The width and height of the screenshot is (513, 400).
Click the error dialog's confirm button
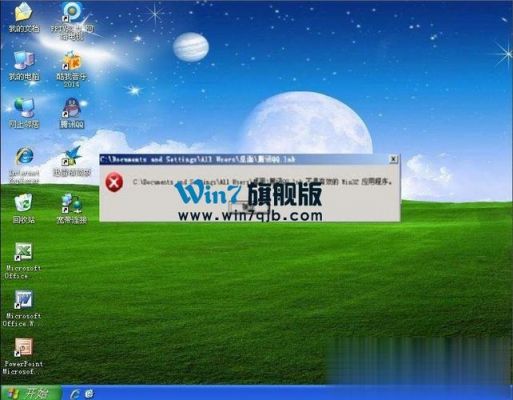249,207
